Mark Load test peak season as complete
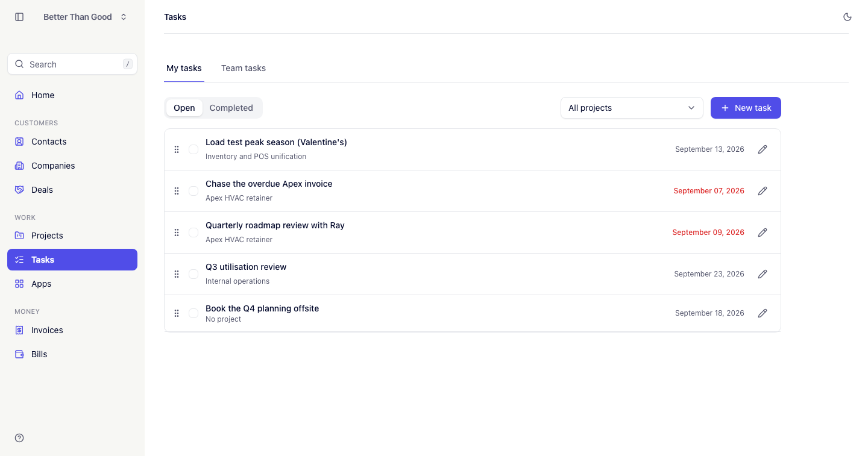The image size is (868, 456). point(193,149)
